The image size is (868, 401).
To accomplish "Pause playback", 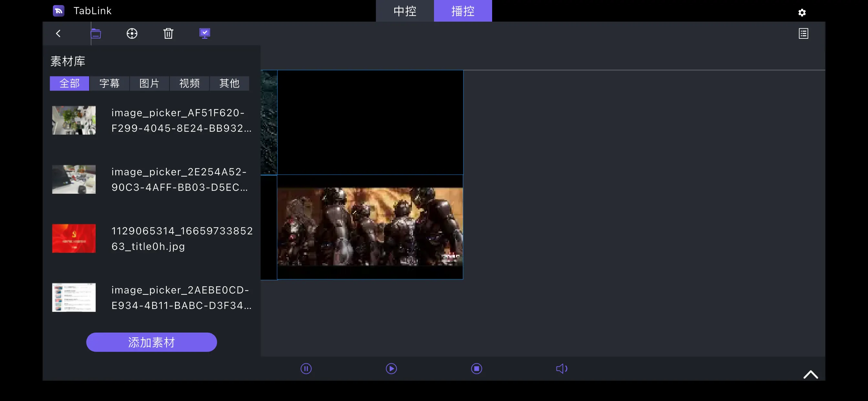I will point(306,368).
